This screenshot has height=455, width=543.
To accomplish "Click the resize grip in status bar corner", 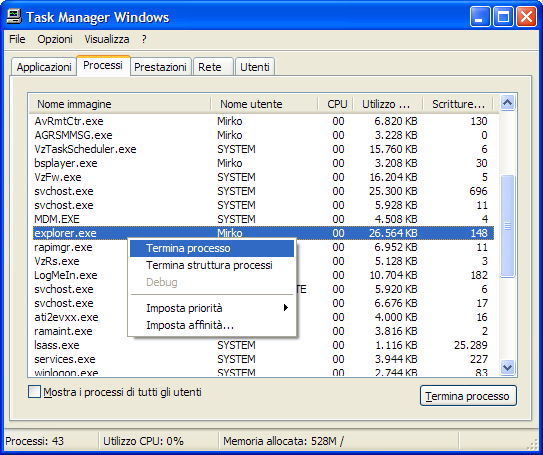I will [532, 444].
